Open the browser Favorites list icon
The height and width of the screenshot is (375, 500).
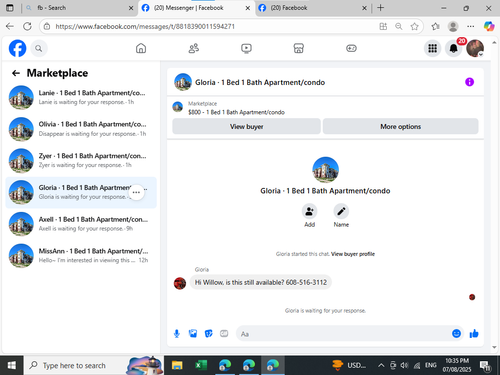435,26
